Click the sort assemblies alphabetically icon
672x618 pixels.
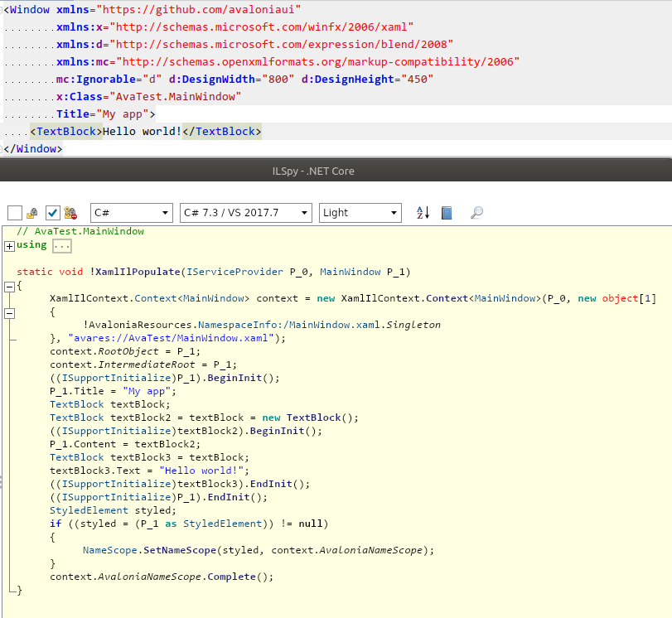423,212
